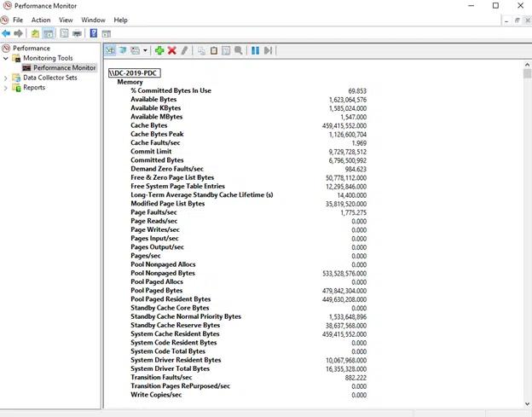Select Standby Cache Normal Priority Bytes counter
This screenshot has height=417, width=532.
tap(186, 316)
